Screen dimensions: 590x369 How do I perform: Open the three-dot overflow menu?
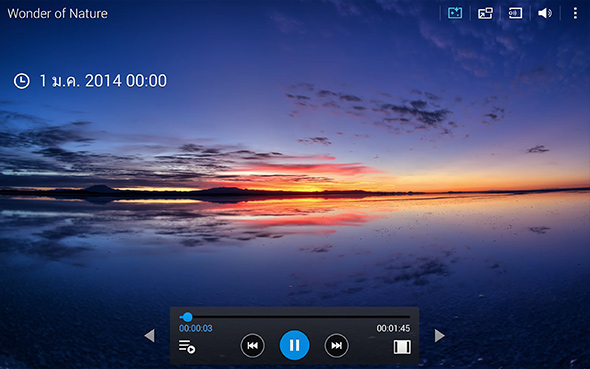575,14
